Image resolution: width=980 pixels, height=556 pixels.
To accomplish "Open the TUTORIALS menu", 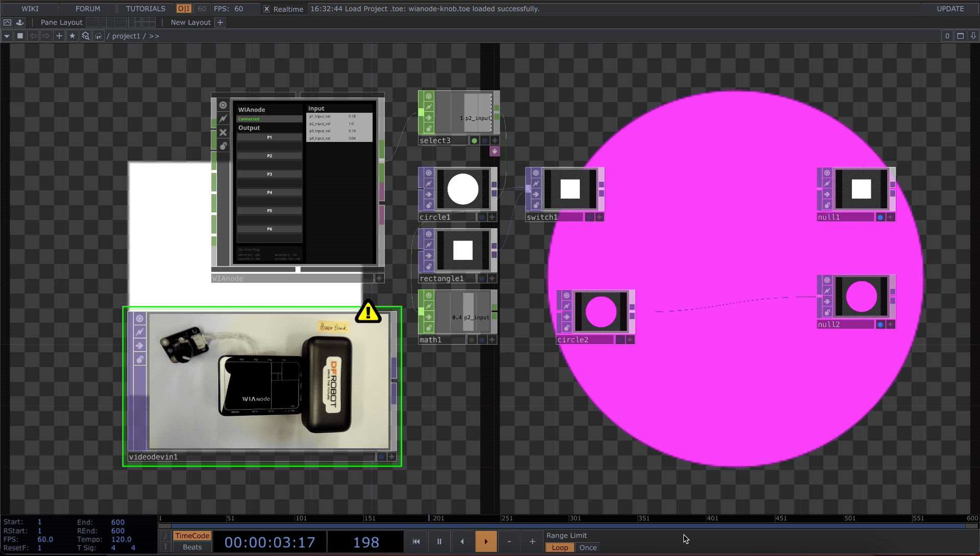I will click(145, 9).
